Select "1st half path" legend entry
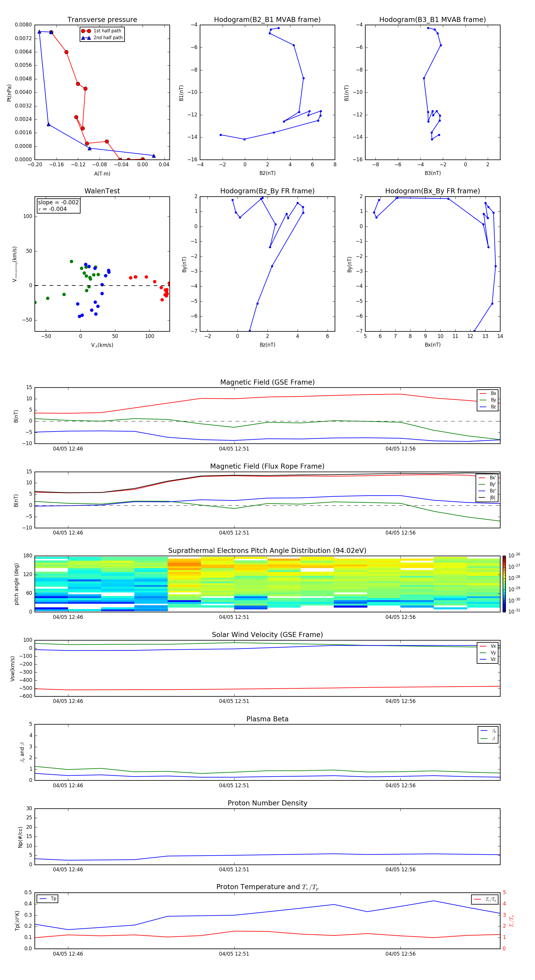This screenshot has width=535, height=980. tap(102, 31)
